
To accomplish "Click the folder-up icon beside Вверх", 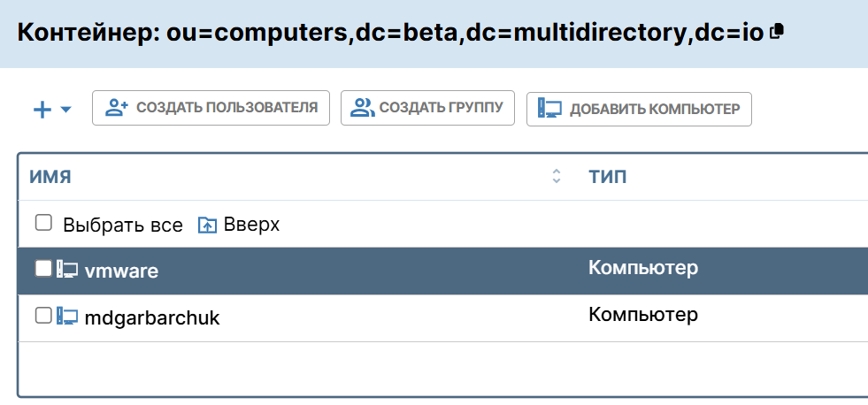I will (207, 225).
